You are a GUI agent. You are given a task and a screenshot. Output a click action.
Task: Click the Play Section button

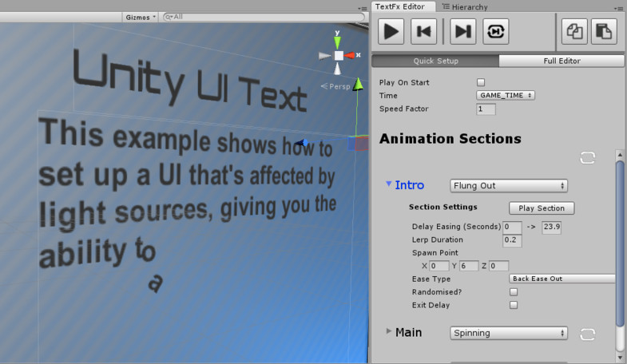tap(542, 208)
